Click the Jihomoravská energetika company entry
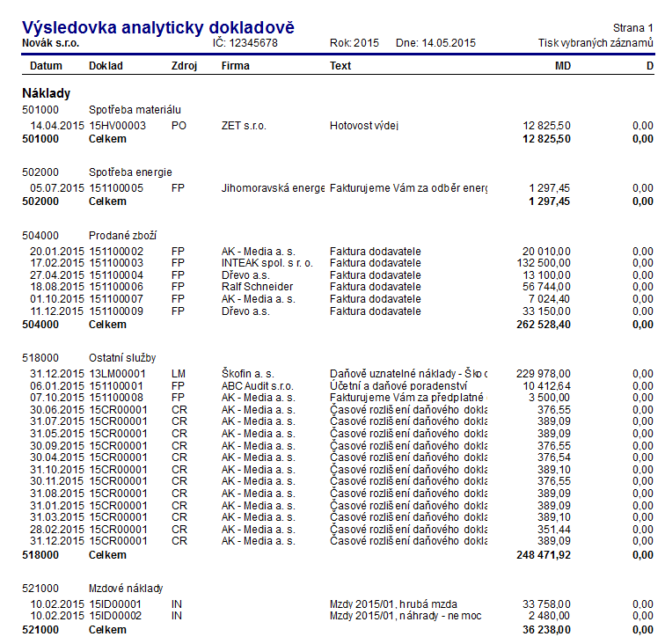The width and height of the screenshot is (665, 644). click(x=273, y=188)
